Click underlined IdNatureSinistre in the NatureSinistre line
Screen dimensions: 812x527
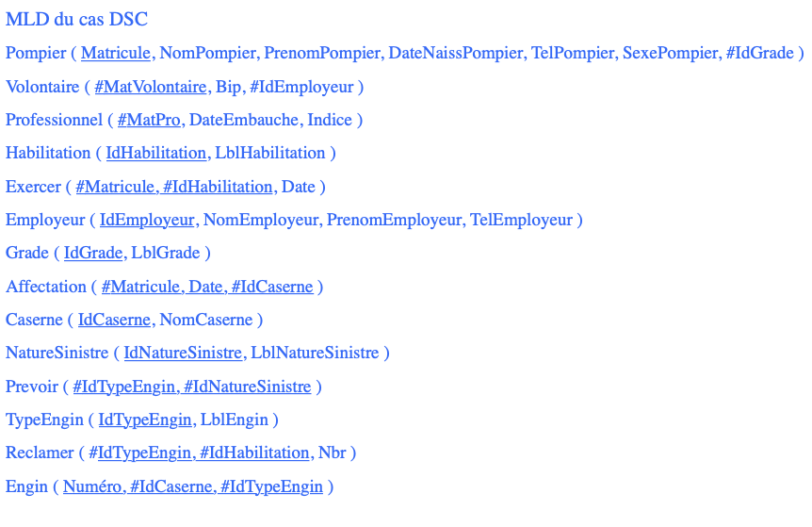pos(183,354)
